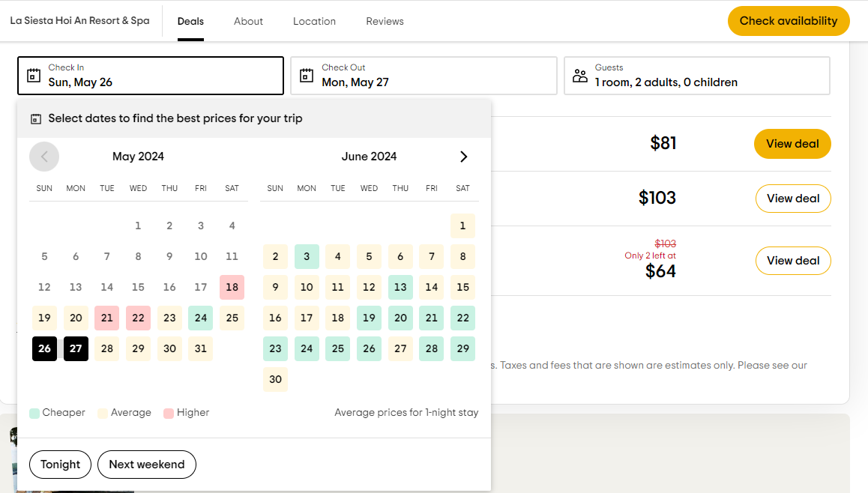Open the Location tab

tap(314, 21)
